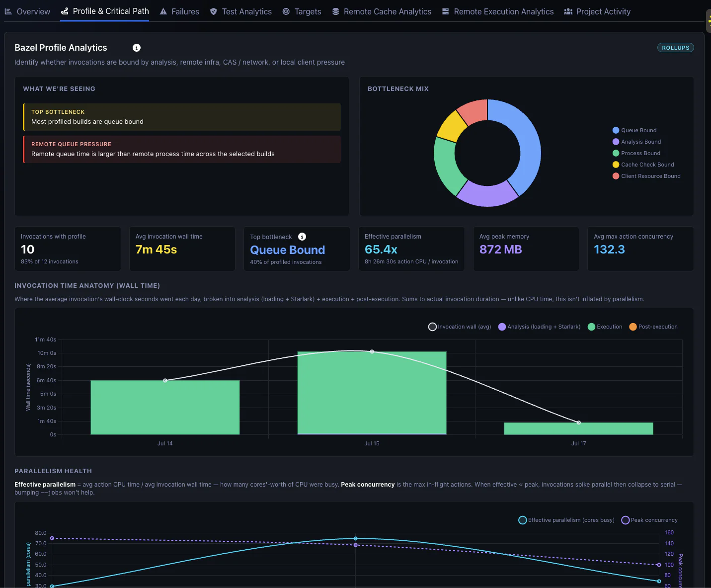Toggle Invocation wall (avg) legend series

(x=460, y=327)
